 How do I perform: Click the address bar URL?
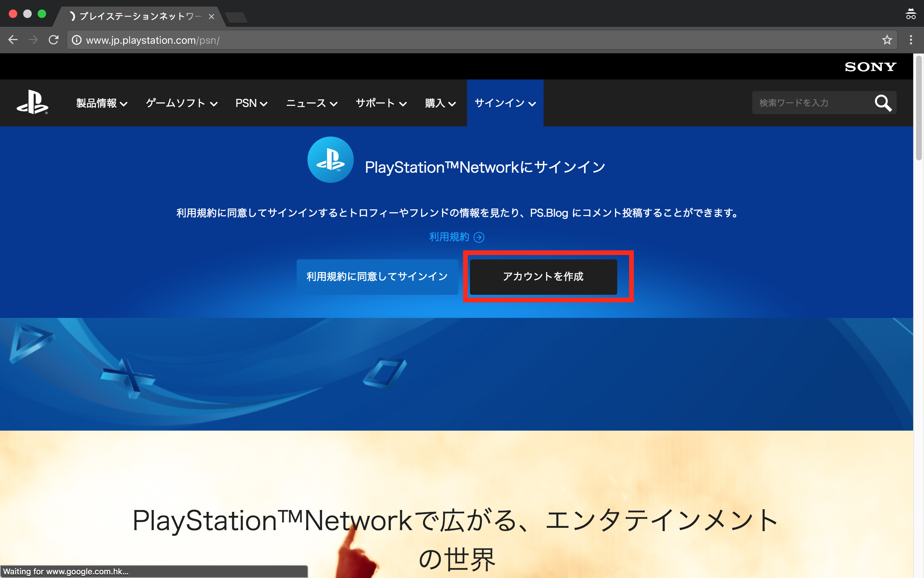tap(153, 40)
